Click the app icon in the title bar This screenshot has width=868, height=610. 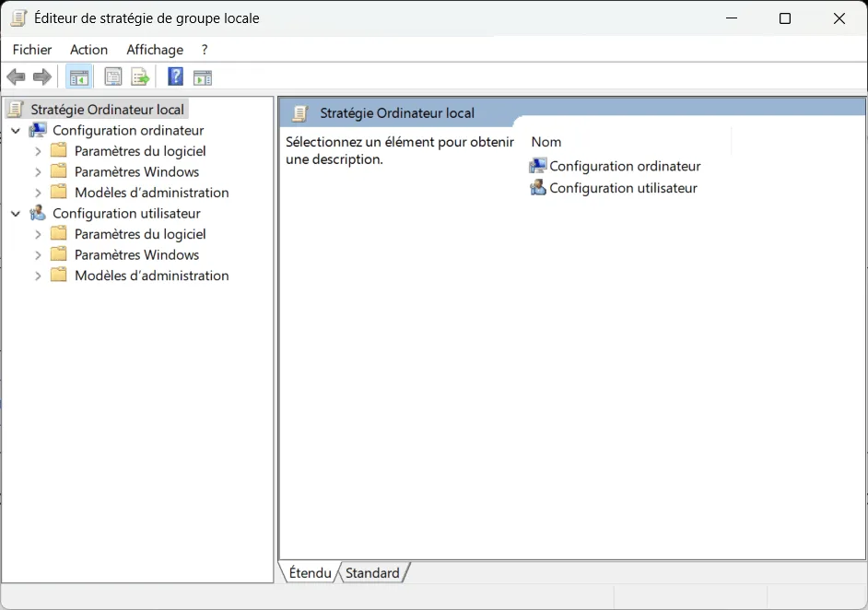(x=18, y=18)
